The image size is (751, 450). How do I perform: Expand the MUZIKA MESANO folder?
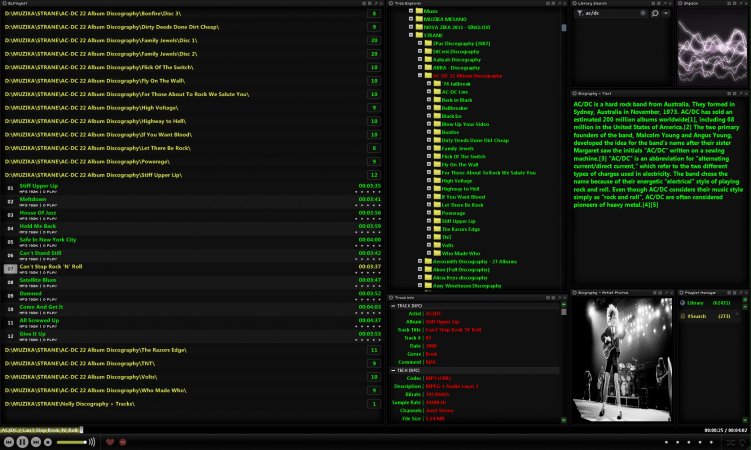coord(411,19)
